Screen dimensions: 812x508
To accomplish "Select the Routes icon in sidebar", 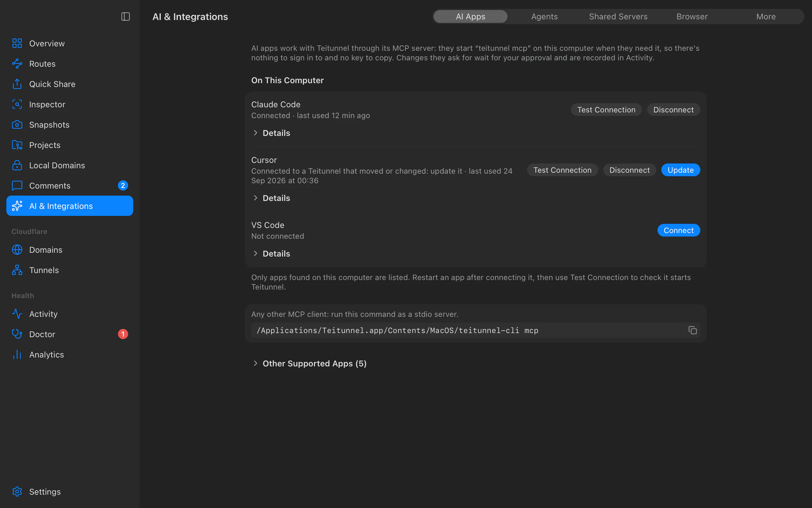I will (17, 64).
